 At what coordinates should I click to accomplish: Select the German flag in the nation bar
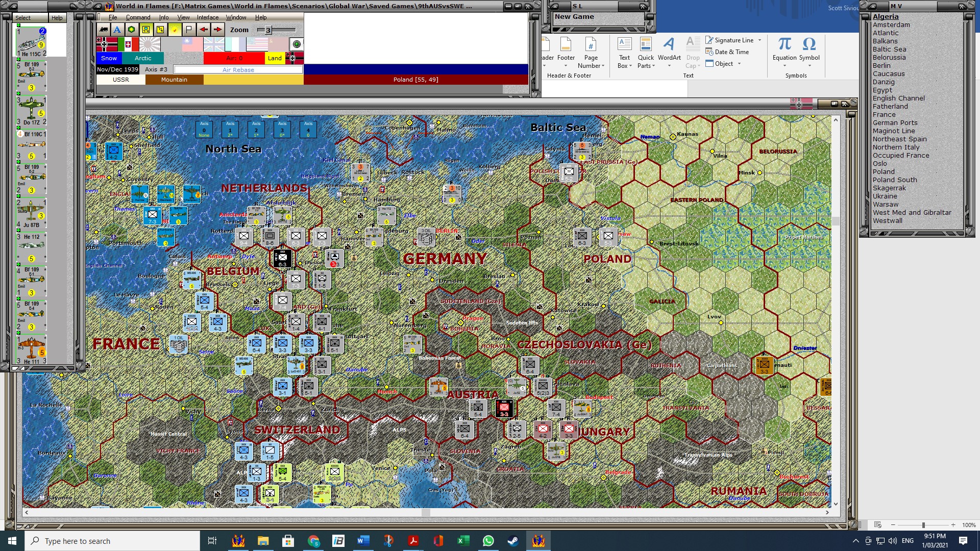coord(107,44)
